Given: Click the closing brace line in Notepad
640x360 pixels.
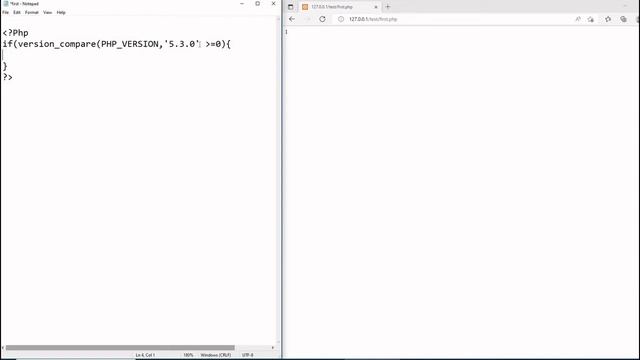Looking at the screenshot, I should point(5,66).
